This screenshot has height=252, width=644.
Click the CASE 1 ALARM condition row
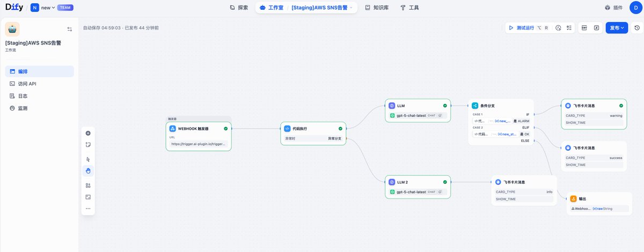[x=501, y=121]
